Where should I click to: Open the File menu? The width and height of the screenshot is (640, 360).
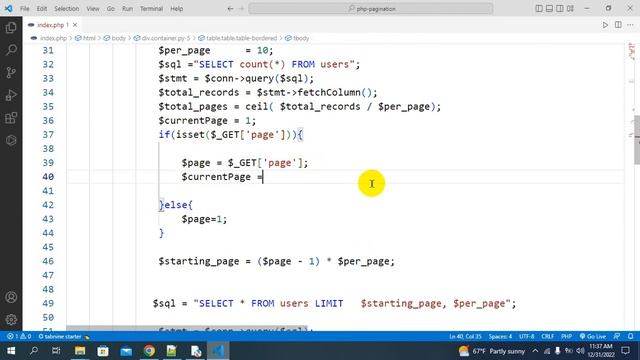24,9
